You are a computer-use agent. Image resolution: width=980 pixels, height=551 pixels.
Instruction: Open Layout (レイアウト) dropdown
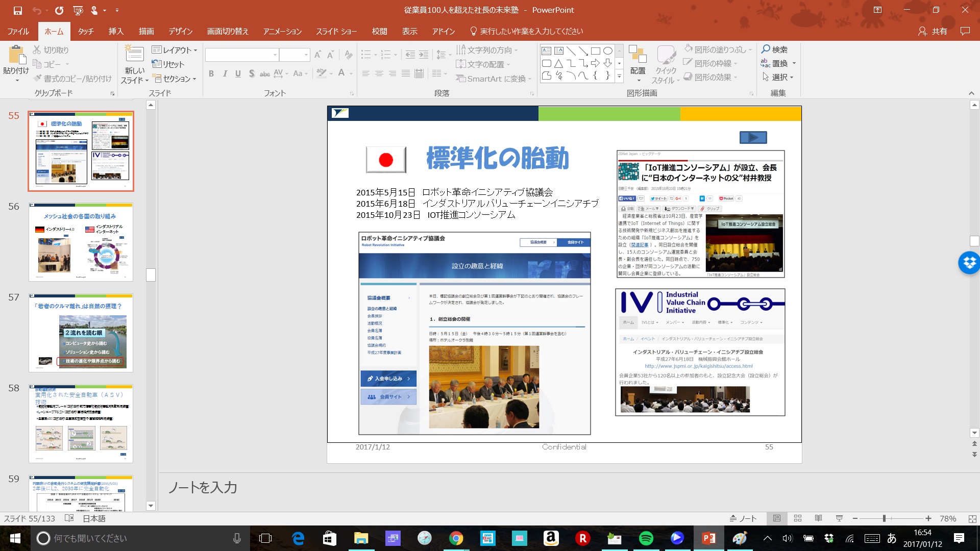click(175, 50)
